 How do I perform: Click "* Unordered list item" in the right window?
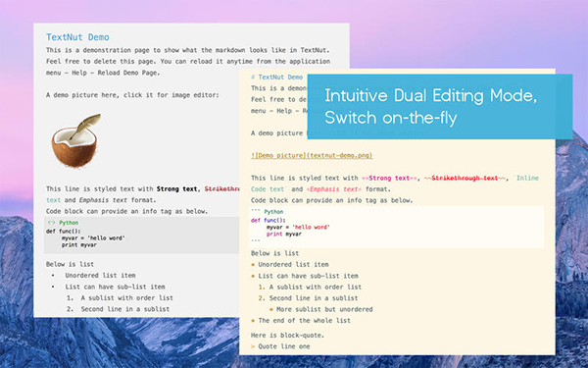point(289,265)
